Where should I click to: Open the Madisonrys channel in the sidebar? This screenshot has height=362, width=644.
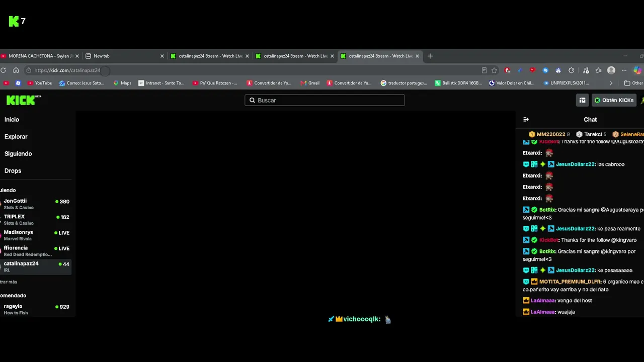click(x=35, y=235)
